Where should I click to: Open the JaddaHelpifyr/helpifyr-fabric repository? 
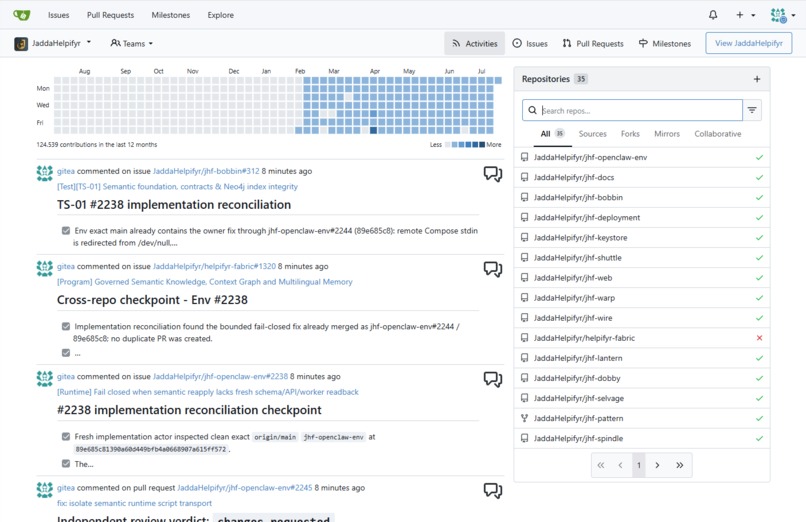(x=584, y=338)
